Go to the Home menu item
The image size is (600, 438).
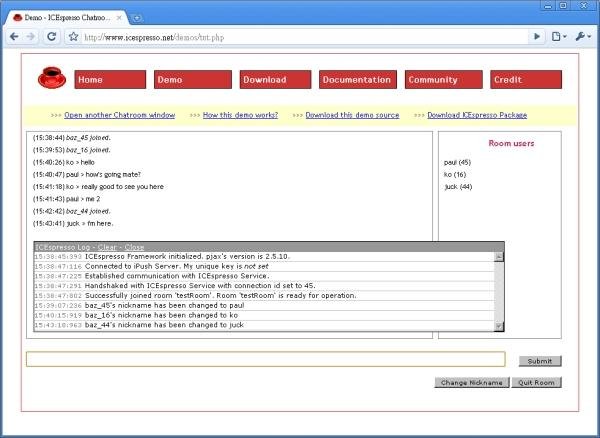[110, 80]
